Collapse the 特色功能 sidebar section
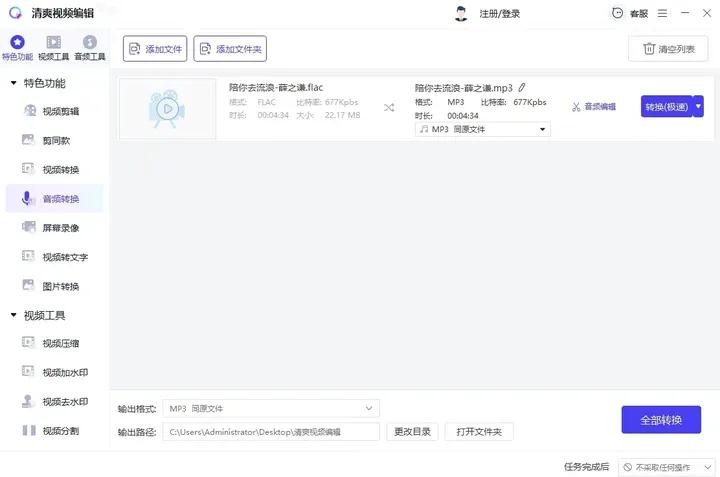Viewport: 720px width, 477px height. (14, 83)
